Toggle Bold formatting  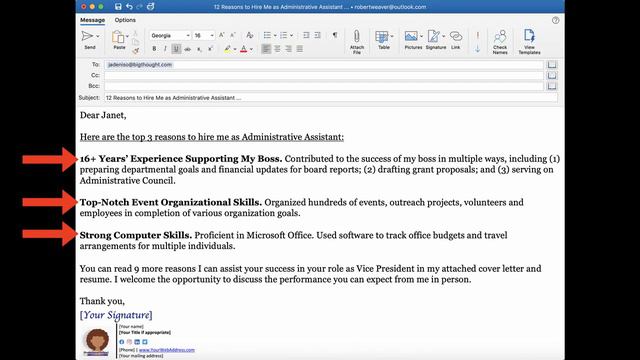pyautogui.click(x=154, y=49)
